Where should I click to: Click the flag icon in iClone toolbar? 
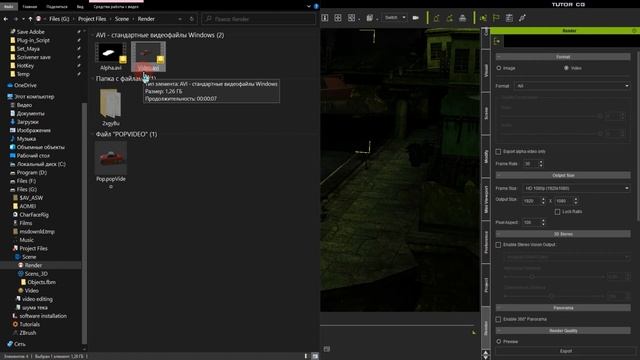[496, 18]
